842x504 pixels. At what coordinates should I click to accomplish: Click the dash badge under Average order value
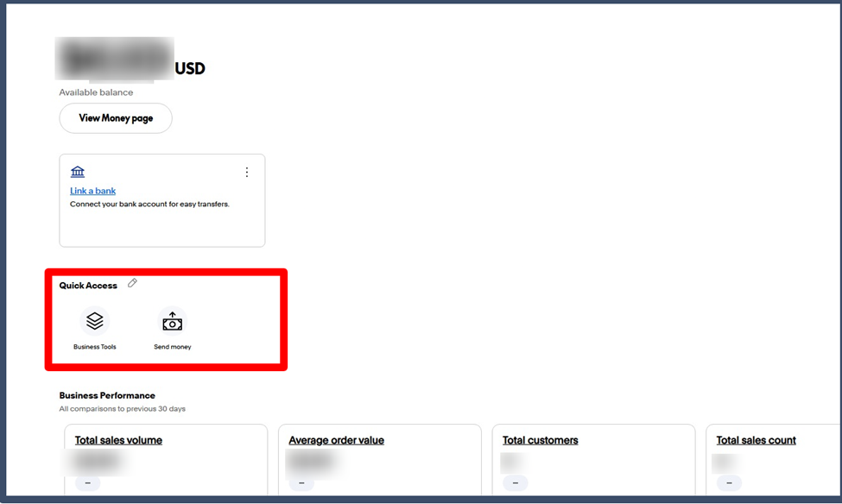pos(301,483)
